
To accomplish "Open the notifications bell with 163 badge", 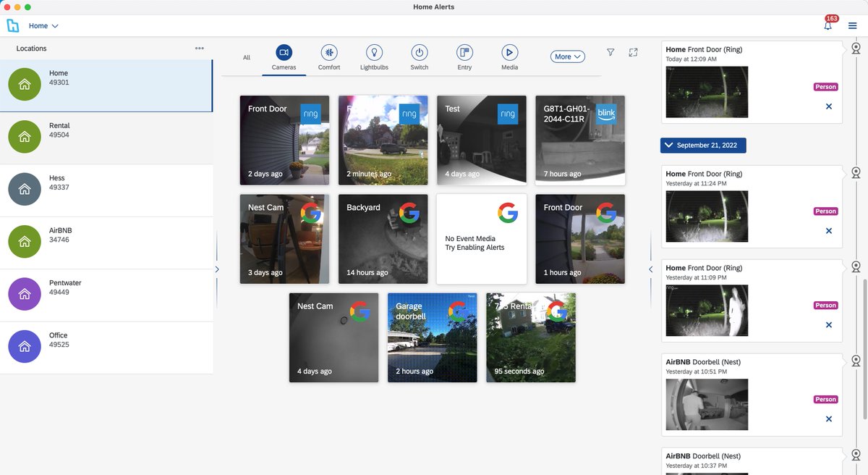I will 829,24.
